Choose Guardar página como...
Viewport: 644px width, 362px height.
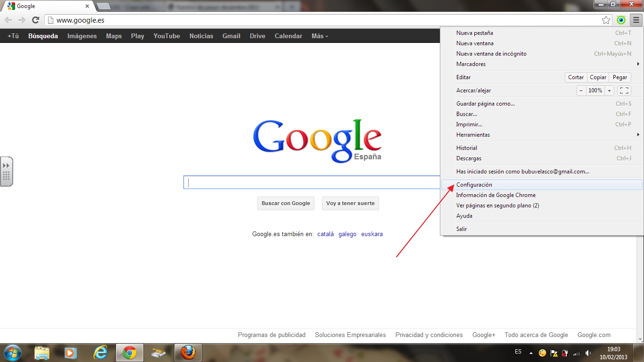point(542,104)
